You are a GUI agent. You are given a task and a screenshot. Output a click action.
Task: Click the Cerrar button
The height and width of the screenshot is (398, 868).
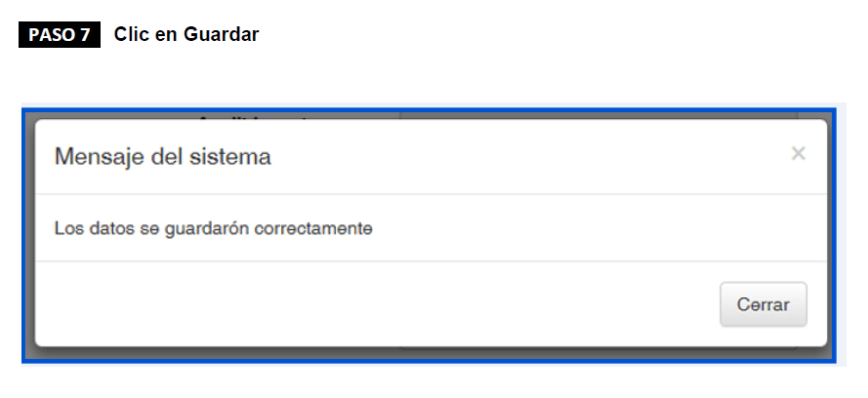point(763,304)
